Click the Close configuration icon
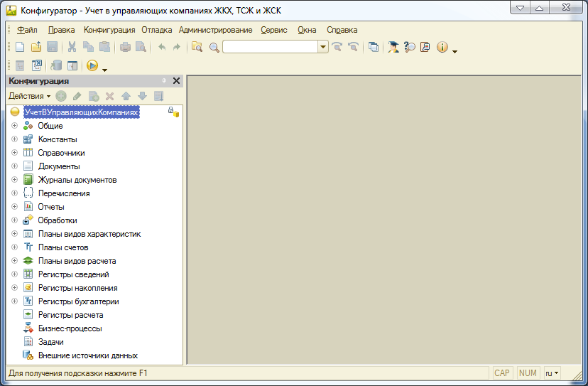 coord(36,65)
